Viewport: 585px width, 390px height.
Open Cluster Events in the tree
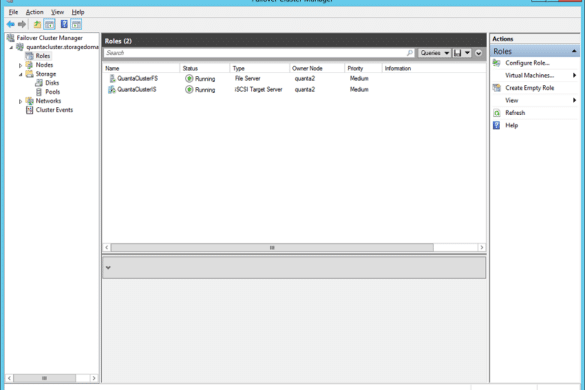54,110
